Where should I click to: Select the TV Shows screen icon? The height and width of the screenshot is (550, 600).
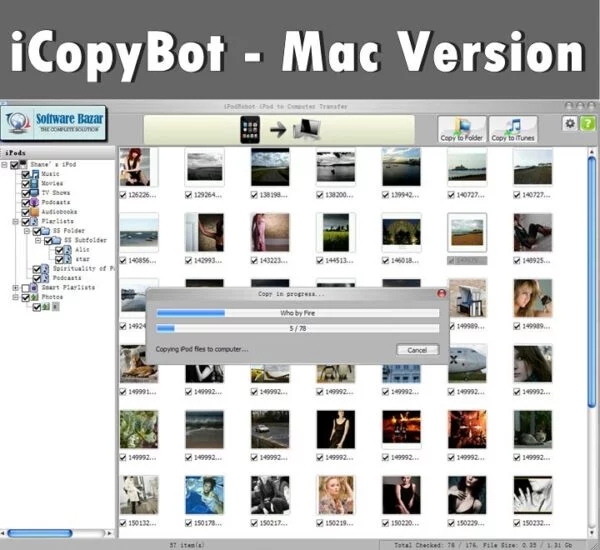point(34,193)
